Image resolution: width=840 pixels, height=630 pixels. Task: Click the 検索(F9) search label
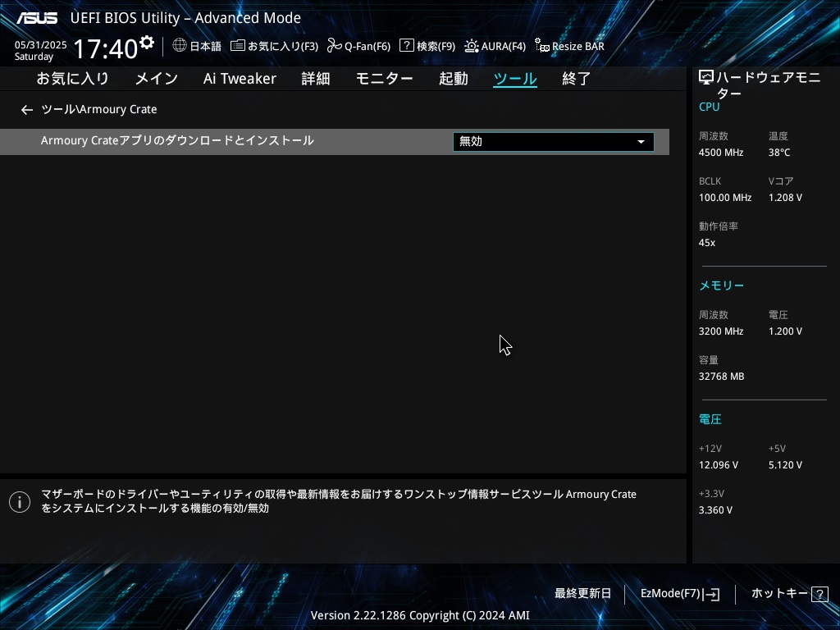(x=436, y=46)
